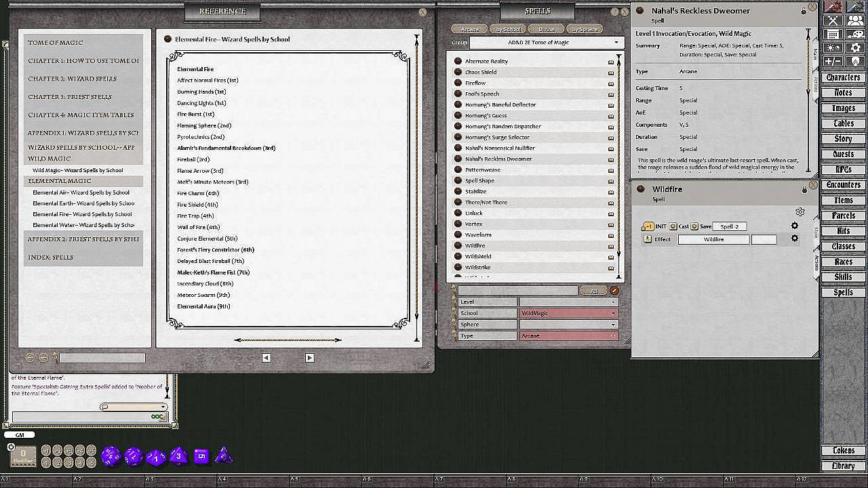Click the Spells list search input field

click(x=517, y=291)
